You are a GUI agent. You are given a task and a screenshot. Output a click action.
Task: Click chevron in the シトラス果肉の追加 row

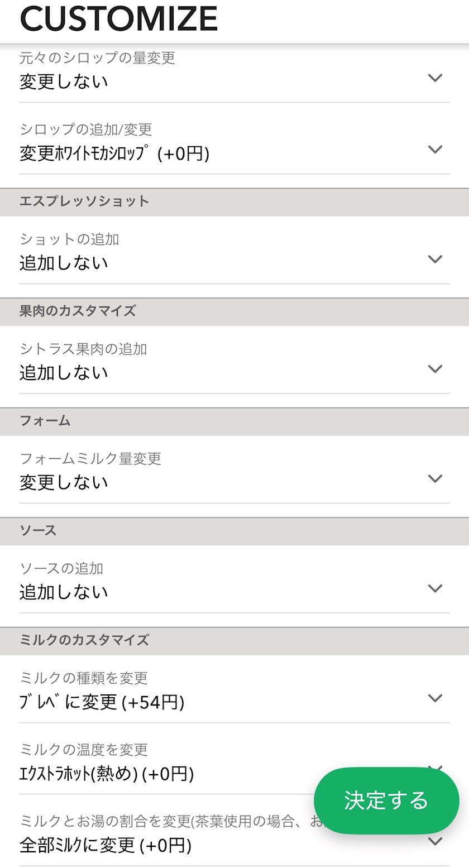click(435, 369)
